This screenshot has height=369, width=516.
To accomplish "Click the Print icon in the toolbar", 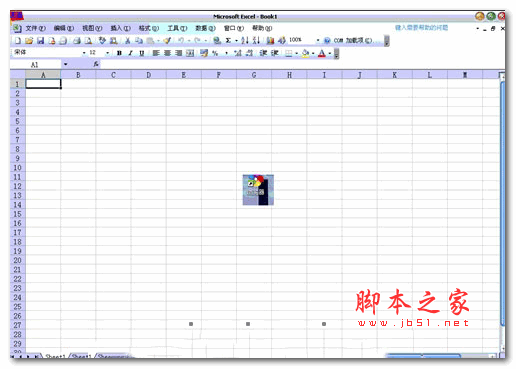I will pos(77,41).
